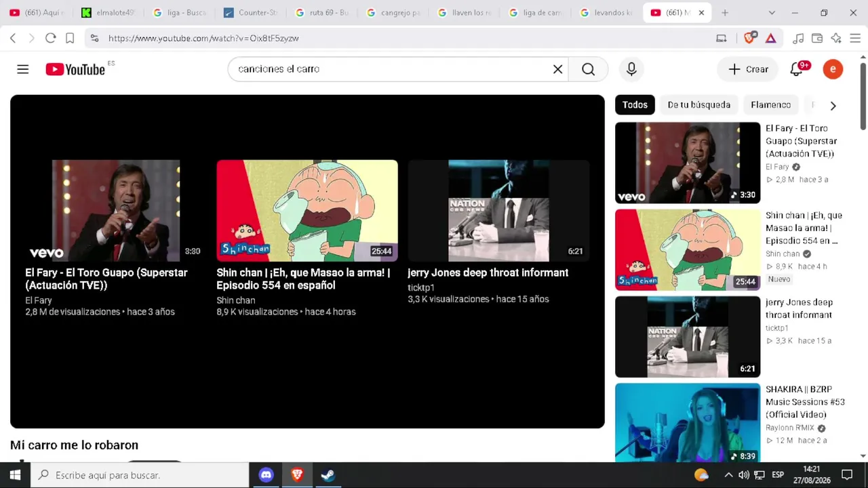Image resolution: width=868 pixels, height=488 pixels.
Task: Open YouTube notifications bell
Action: pos(797,69)
